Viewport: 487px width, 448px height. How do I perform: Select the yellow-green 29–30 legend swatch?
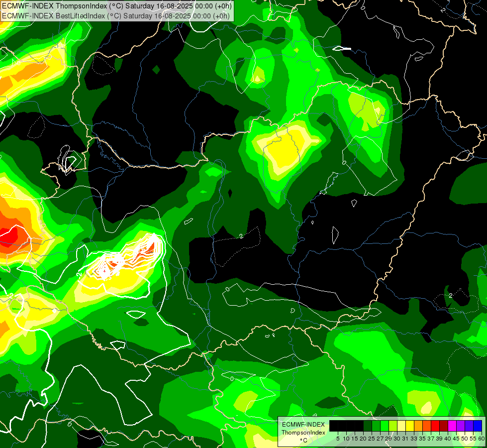pos(393,426)
